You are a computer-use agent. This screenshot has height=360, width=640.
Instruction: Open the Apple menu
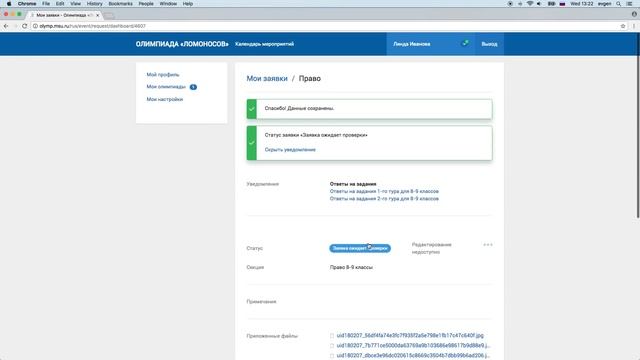pyautogui.click(x=9, y=4)
